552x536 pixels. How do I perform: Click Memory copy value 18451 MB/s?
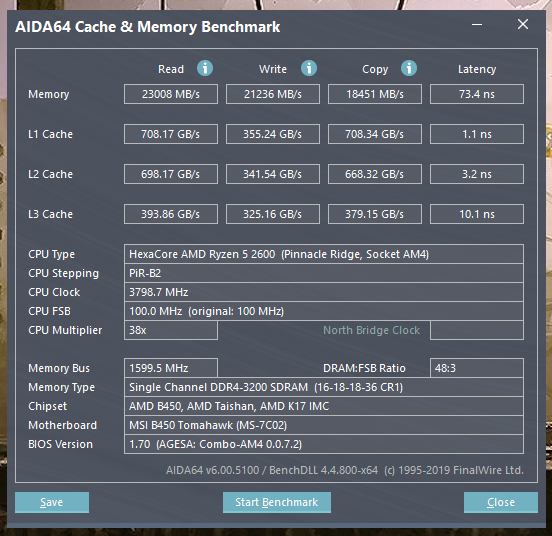tap(375, 94)
